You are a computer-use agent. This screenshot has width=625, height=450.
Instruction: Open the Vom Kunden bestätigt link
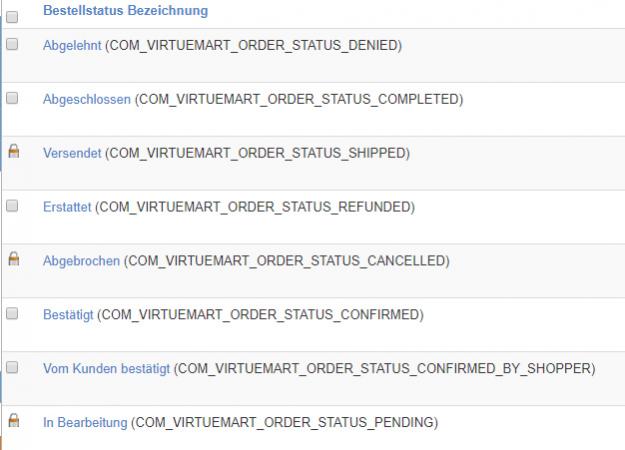[107, 369]
